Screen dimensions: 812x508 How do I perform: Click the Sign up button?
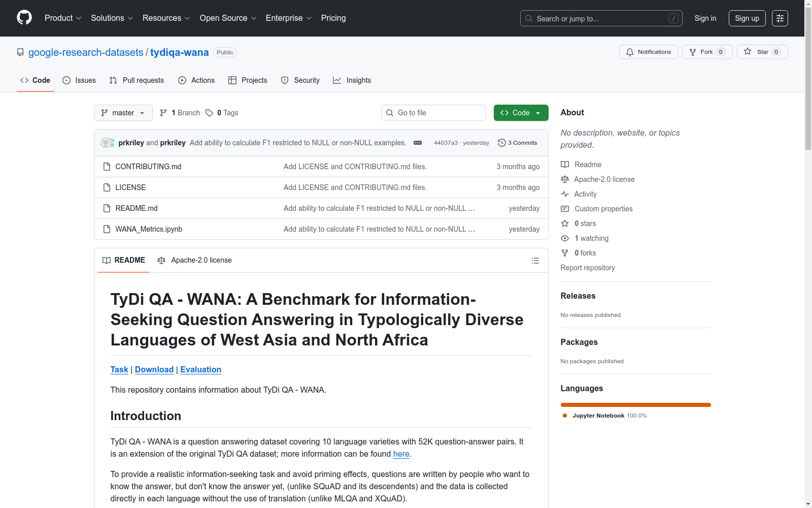click(x=747, y=18)
